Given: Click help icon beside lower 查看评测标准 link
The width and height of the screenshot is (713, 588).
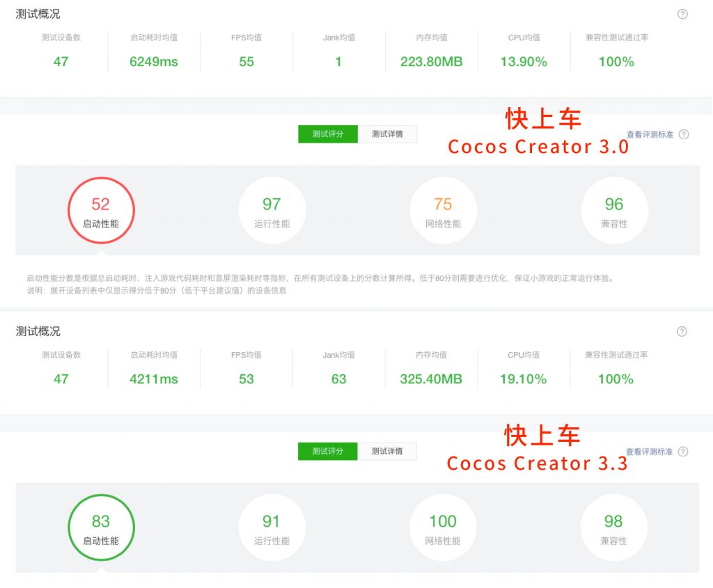Looking at the screenshot, I should click(x=683, y=451).
